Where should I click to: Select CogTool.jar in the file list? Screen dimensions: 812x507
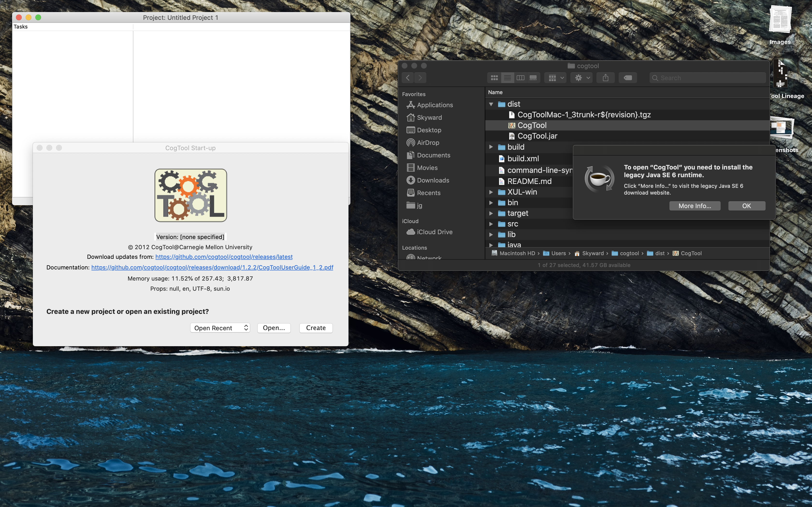(537, 136)
